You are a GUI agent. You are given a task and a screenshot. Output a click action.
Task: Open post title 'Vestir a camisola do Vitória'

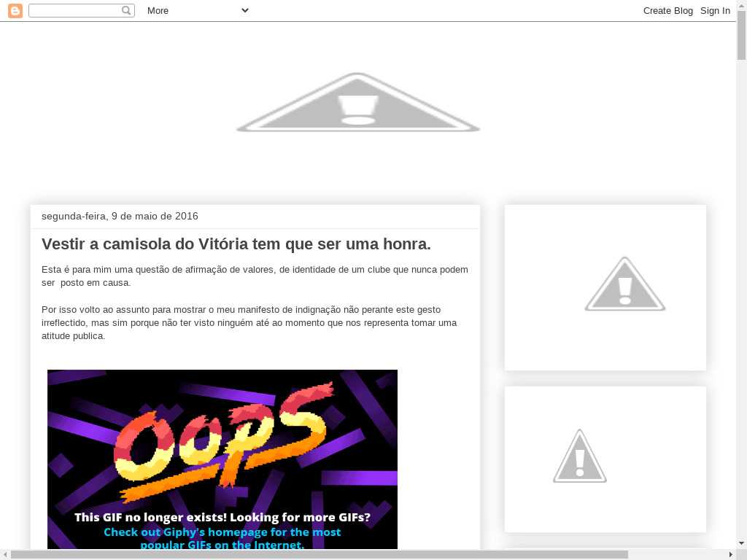click(236, 244)
